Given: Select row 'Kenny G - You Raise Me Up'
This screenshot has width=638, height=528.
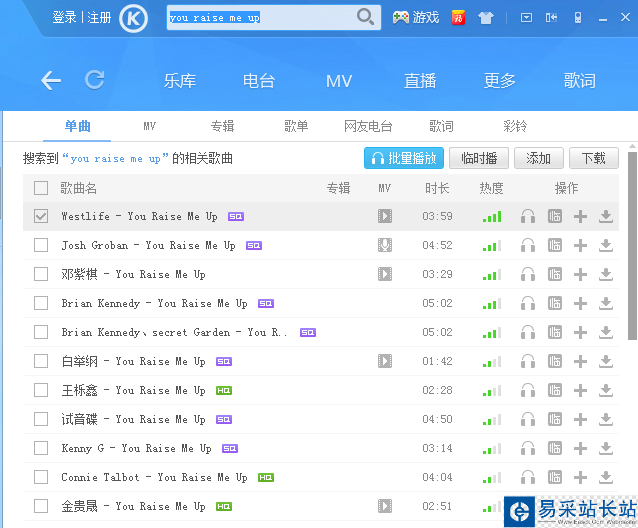Looking at the screenshot, I should [x=321, y=448].
